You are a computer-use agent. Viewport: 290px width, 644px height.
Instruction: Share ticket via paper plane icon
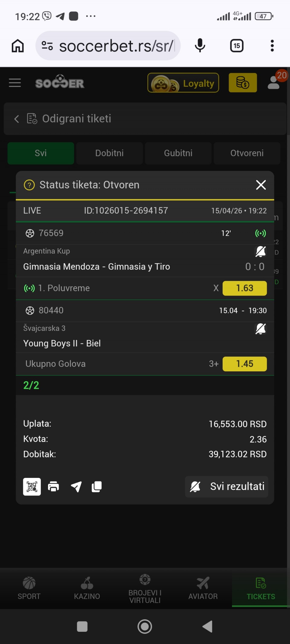point(76,486)
